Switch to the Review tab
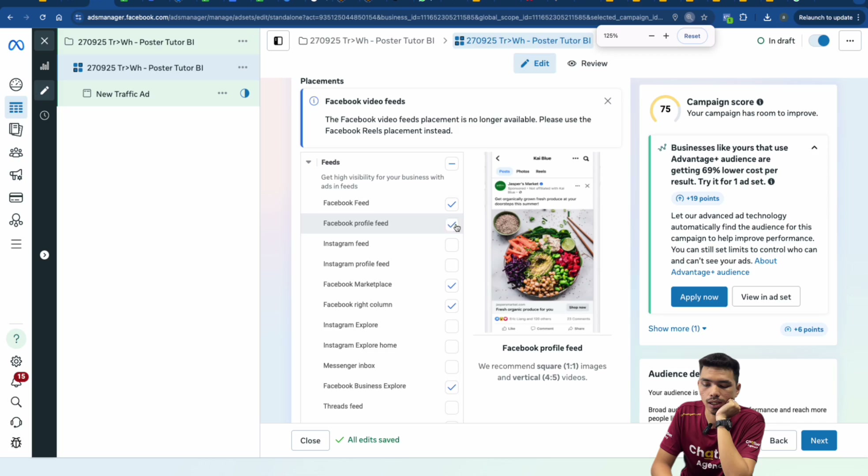The width and height of the screenshot is (868, 476). coord(587,63)
